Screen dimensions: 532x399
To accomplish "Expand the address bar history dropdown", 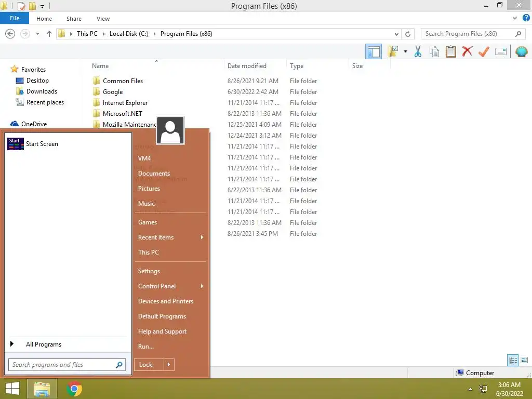I will pyautogui.click(x=396, y=34).
